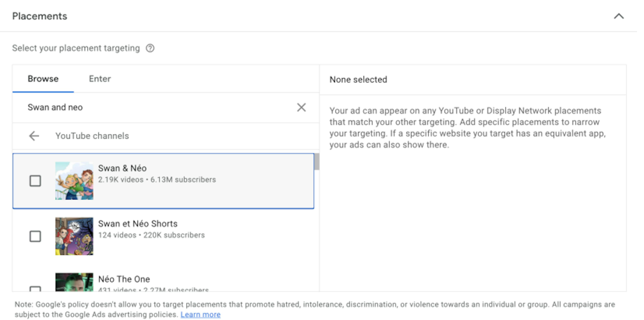The image size is (644, 320).
Task: Collapse the Placements section chevron
Action: (619, 16)
